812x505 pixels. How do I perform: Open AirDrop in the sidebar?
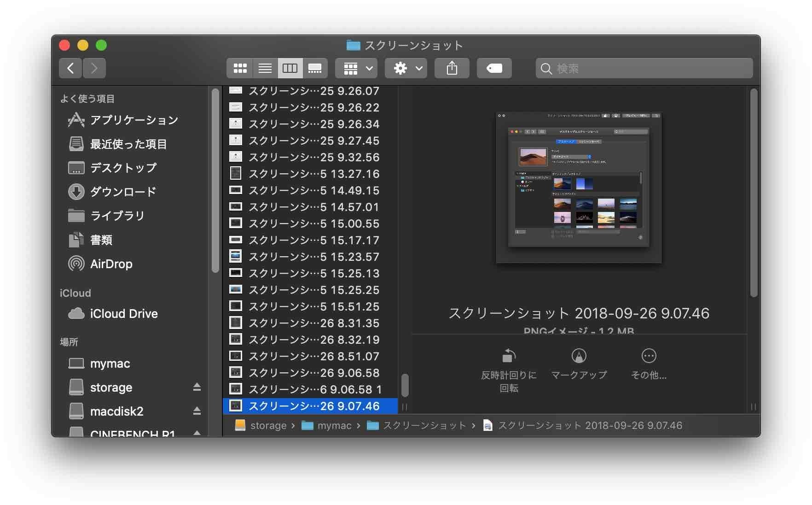[x=100, y=264]
